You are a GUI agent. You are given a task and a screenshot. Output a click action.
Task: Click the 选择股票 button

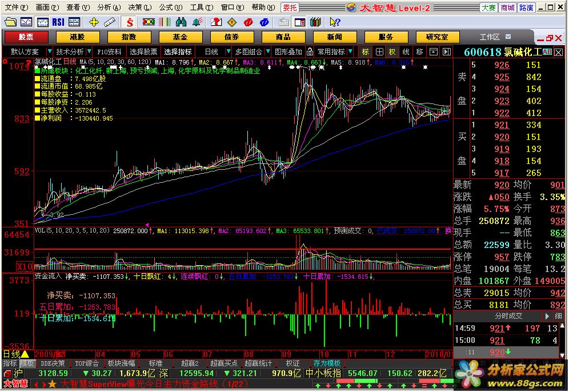coord(144,52)
